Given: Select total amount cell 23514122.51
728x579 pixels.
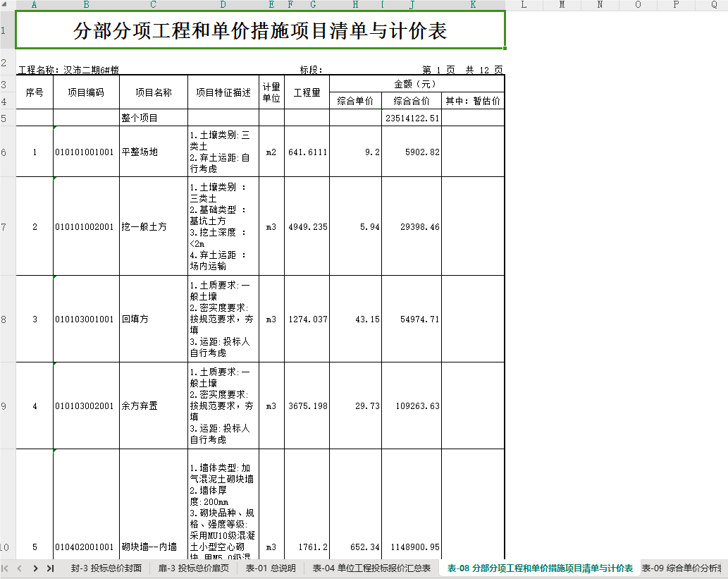Looking at the screenshot, I should [x=412, y=118].
